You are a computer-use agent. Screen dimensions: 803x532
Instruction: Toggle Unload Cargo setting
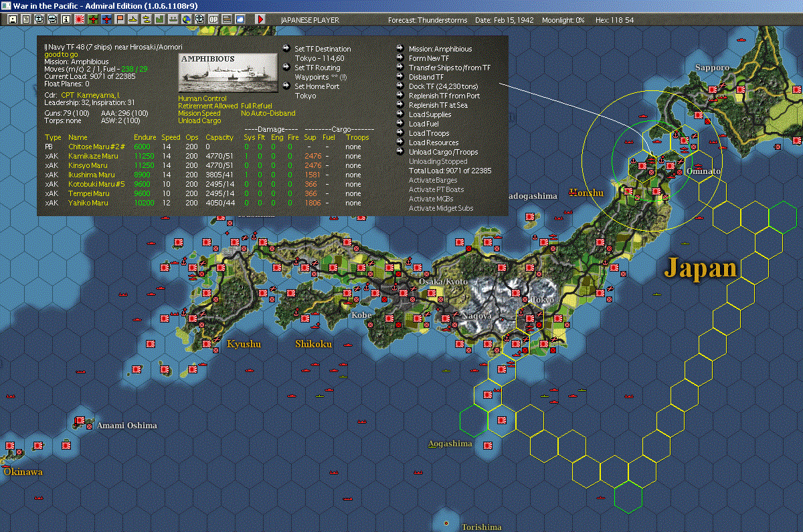199,120
